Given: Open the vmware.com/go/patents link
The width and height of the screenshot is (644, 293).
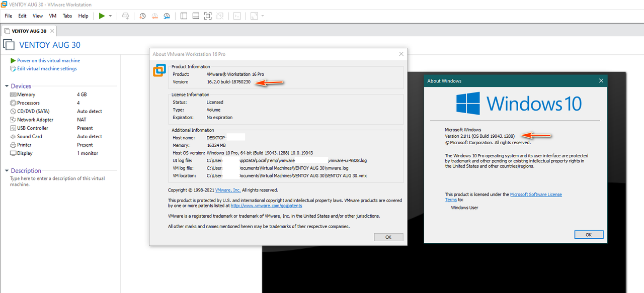Looking at the screenshot, I should click(267, 206).
